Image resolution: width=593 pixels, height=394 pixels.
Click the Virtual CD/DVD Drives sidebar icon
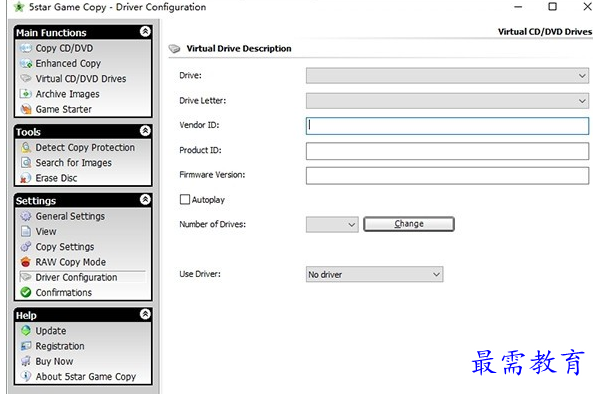26,79
